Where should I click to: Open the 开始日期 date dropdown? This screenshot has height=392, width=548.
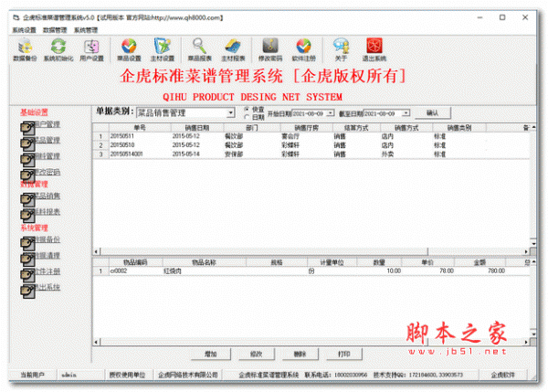[331, 113]
